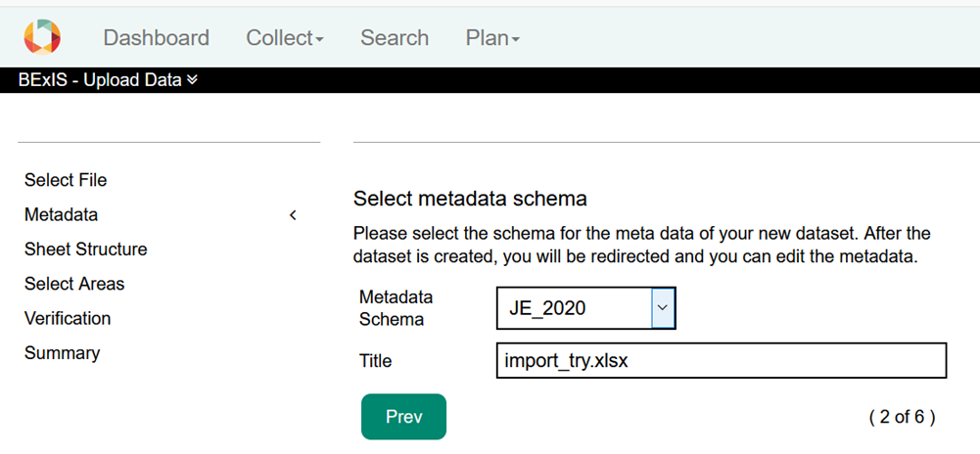Click the double chevron beside Upload Data
Viewport: 980px width, 454px height.
click(192, 80)
